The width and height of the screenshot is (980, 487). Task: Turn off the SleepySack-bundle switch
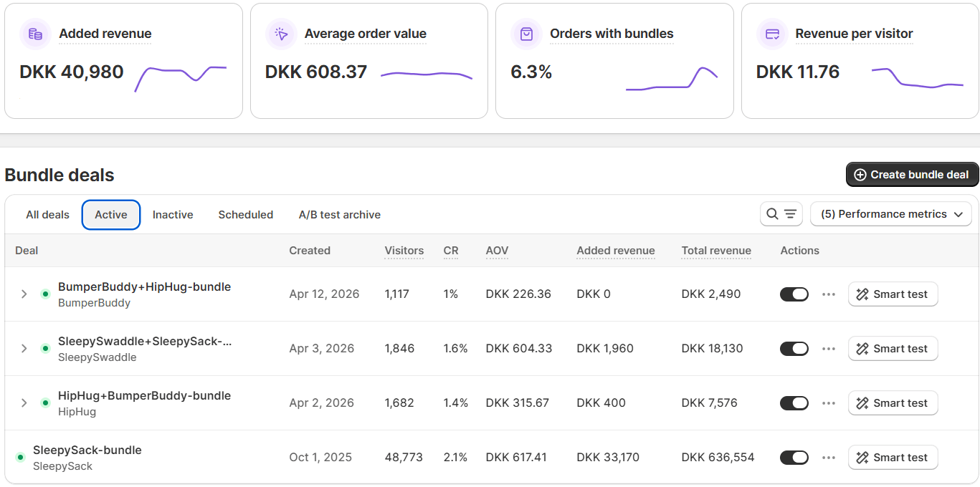794,458
